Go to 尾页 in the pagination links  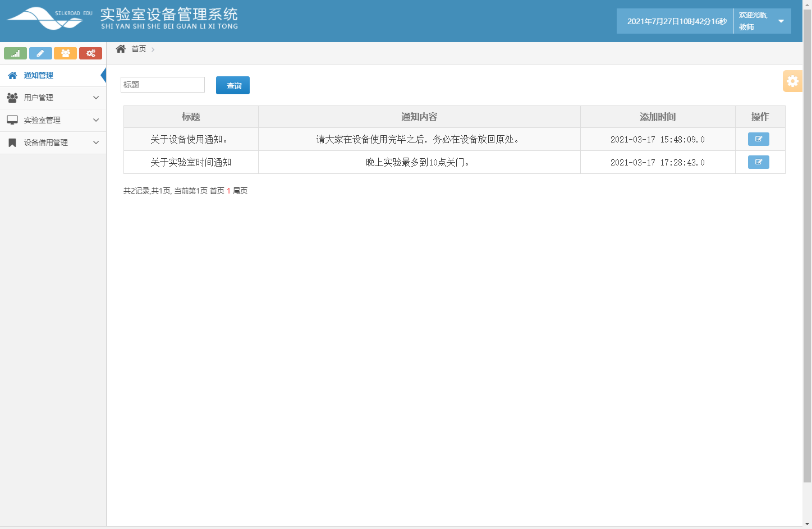(x=240, y=191)
